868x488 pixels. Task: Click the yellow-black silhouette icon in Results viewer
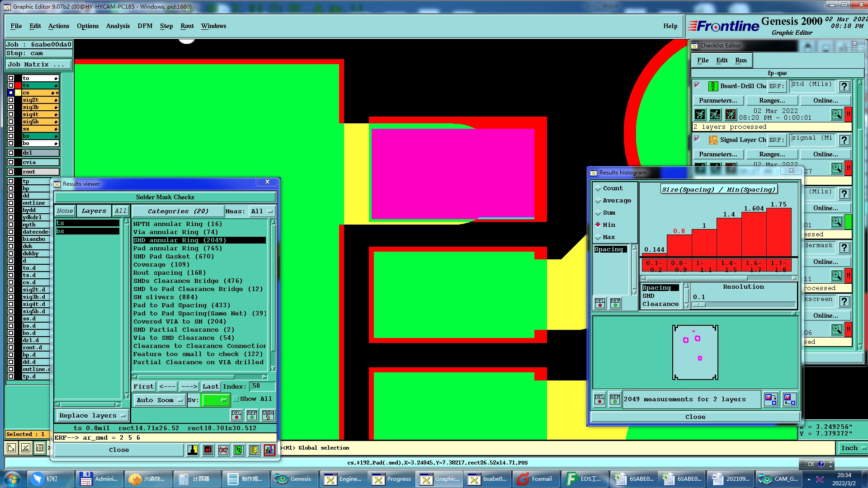click(x=193, y=450)
